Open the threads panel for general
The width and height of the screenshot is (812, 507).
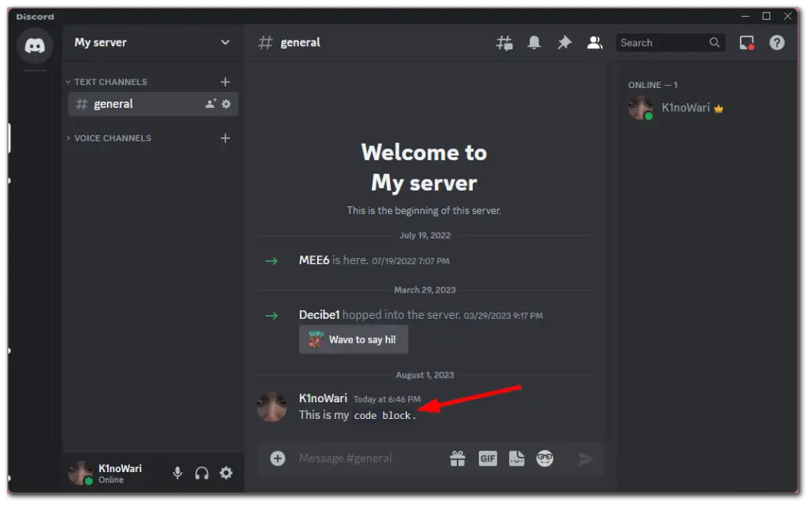(504, 42)
